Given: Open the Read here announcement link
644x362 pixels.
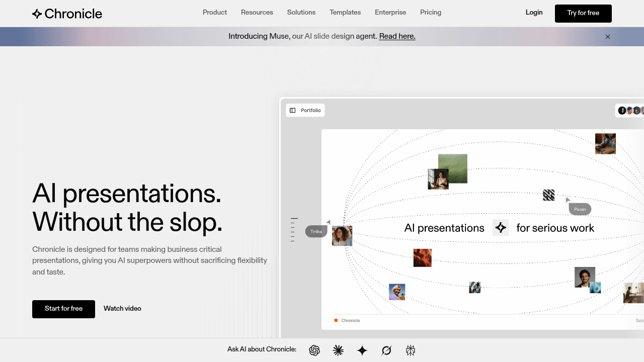Looking at the screenshot, I should [x=397, y=36].
